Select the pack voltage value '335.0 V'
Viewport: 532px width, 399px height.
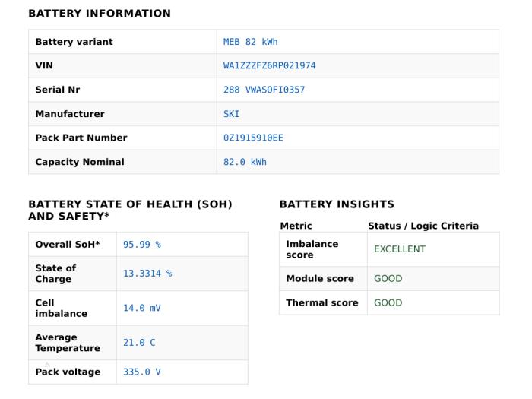142,372
